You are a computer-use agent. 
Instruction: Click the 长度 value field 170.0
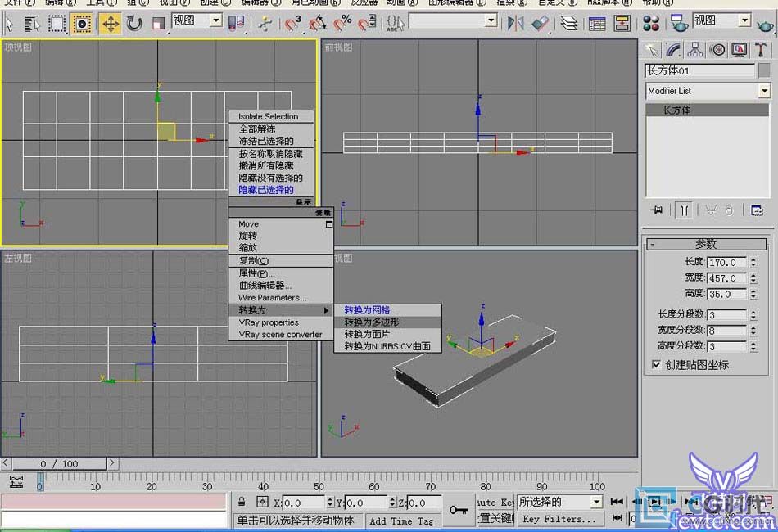click(727, 262)
